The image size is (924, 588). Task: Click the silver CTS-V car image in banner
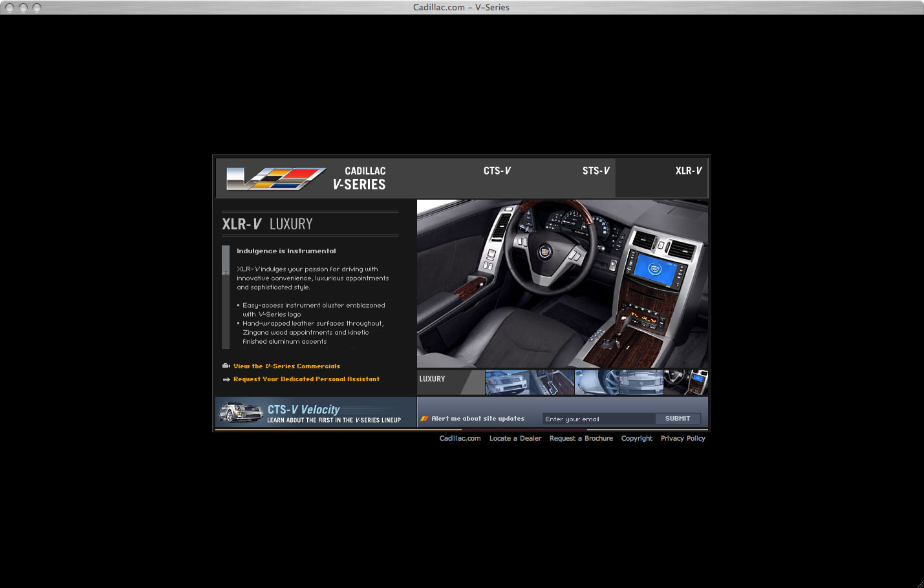coord(241,412)
